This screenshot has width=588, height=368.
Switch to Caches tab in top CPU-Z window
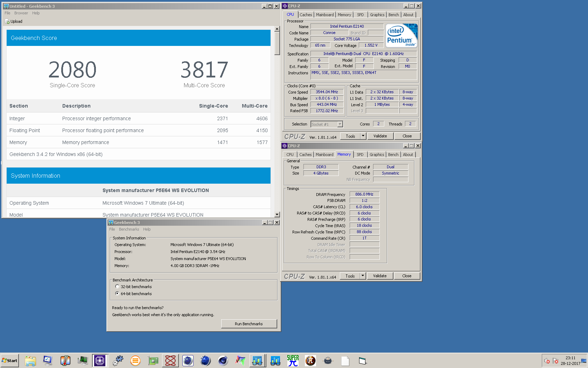click(306, 15)
